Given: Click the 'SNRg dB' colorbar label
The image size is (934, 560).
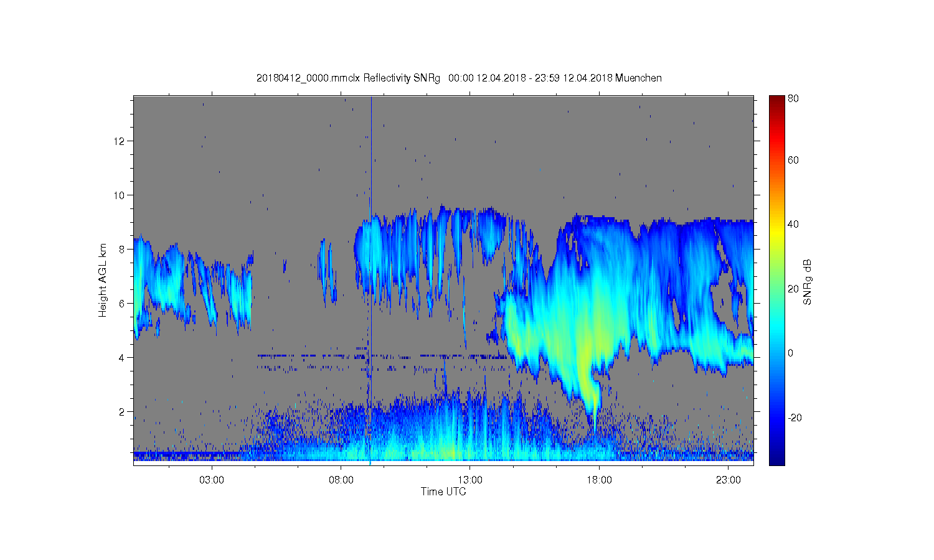Looking at the screenshot, I should (x=808, y=282).
